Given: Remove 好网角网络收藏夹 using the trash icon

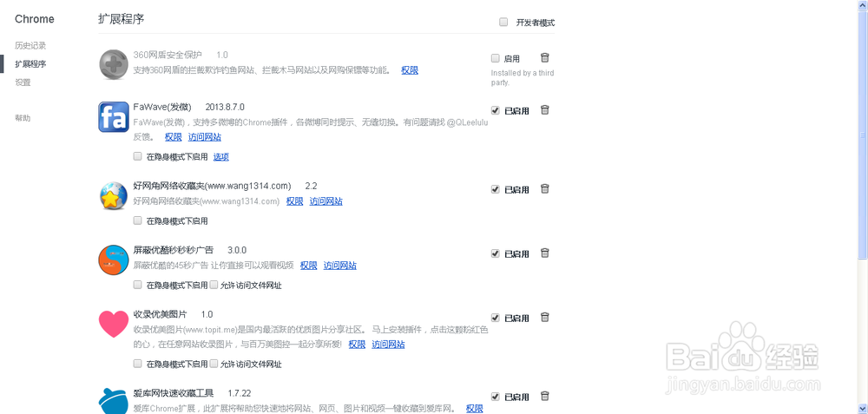Looking at the screenshot, I should click(x=545, y=188).
